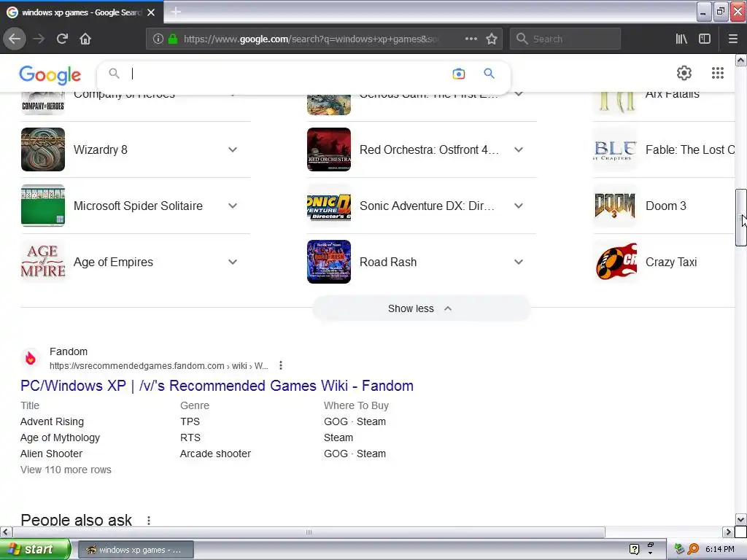
Task: Expand the Wizardry 8 entry
Action: (x=233, y=149)
